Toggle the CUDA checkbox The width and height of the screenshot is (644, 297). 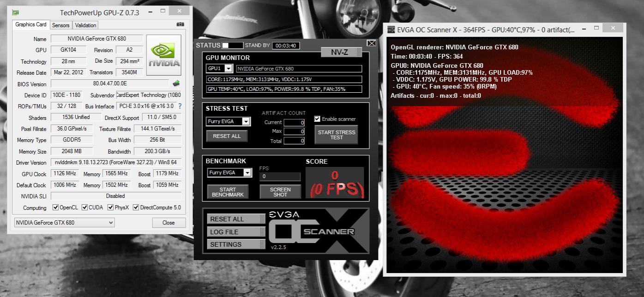coord(84,208)
